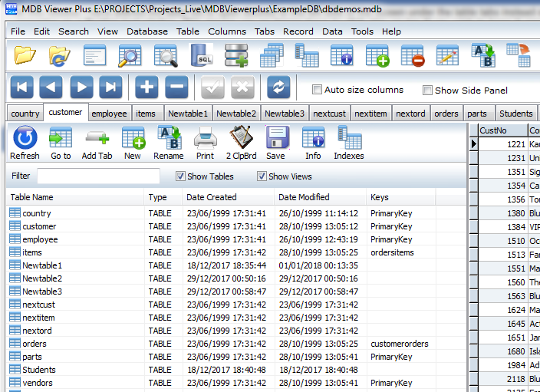This screenshot has width=540, height=392.
Task: Click CustNo cell 1645
Action: (x=503, y=324)
